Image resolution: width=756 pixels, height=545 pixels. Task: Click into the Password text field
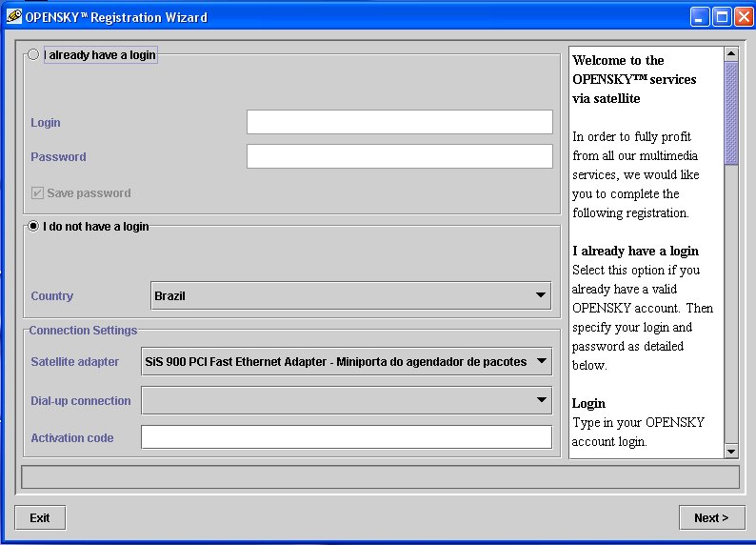coord(400,156)
